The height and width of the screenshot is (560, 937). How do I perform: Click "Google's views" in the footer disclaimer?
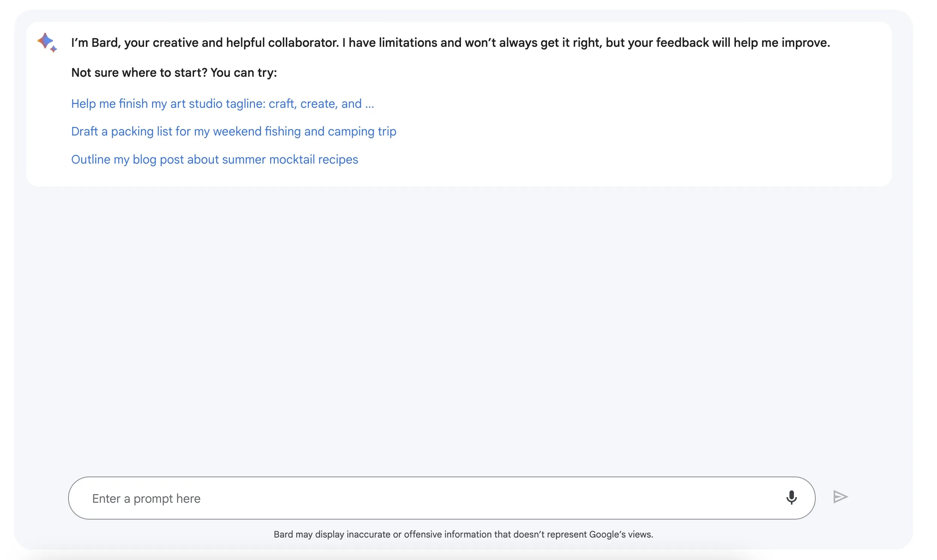click(621, 534)
